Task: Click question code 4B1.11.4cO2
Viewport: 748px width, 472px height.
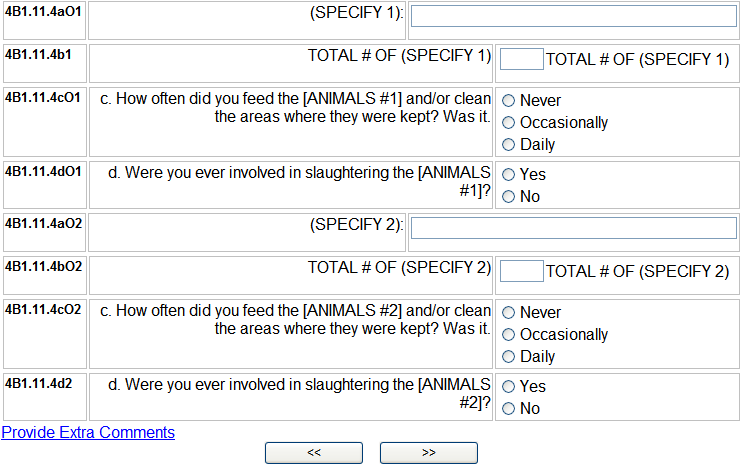Action: pos(43,309)
